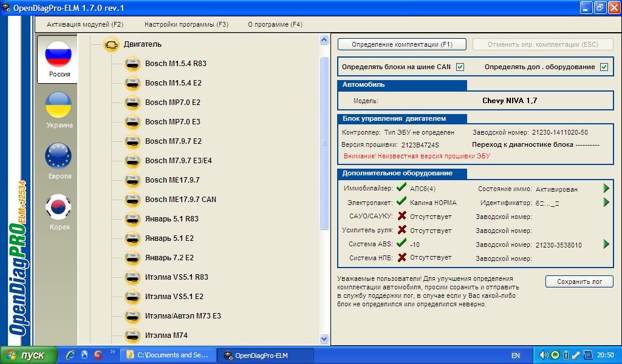Toggle Определять доп. оборудование checkbox
The height and width of the screenshot is (364, 622).
click(x=604, y=67)
